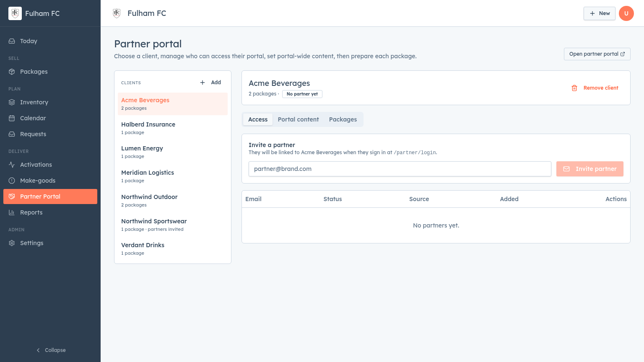Click the Fulham FC crest in sidebar header
644x362 pixels.
(15, 13)
